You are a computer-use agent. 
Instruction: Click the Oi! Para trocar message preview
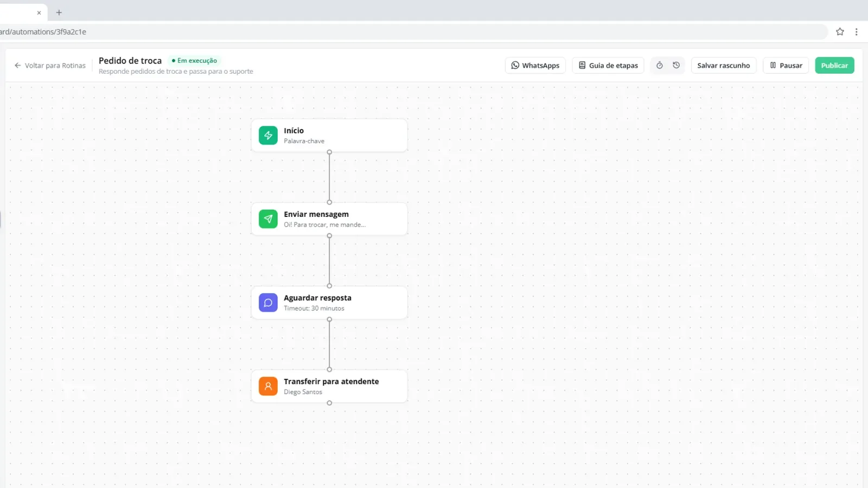click(324, 224)
